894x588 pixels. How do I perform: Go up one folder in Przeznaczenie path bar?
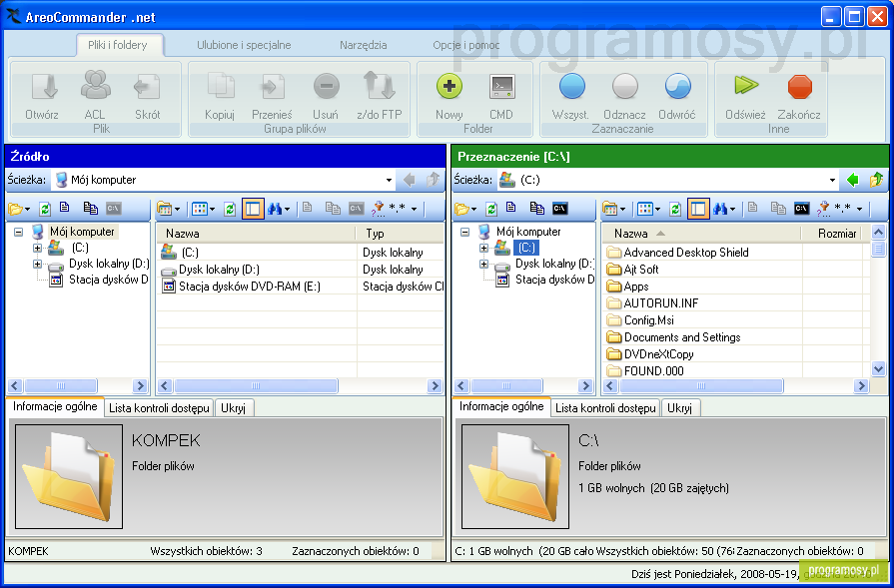pos(876,180)
